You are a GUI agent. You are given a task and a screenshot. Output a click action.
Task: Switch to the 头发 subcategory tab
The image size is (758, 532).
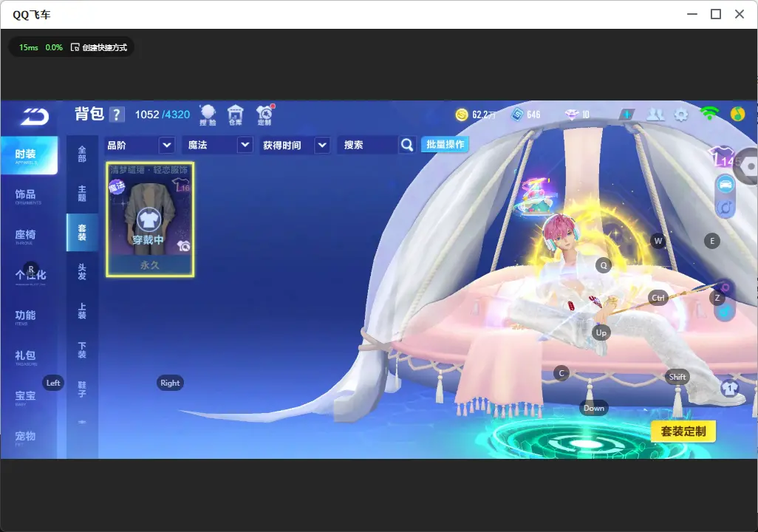tap(82, 272)
